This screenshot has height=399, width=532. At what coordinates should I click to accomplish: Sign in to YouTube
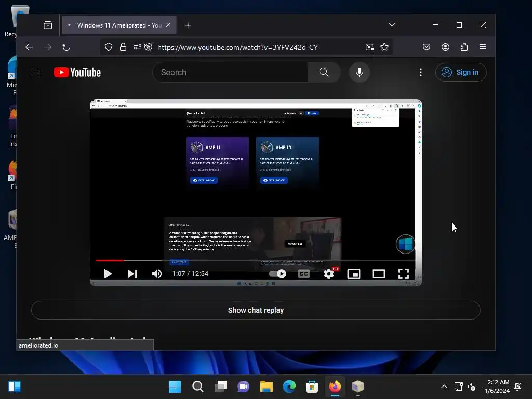click(461, 72)
